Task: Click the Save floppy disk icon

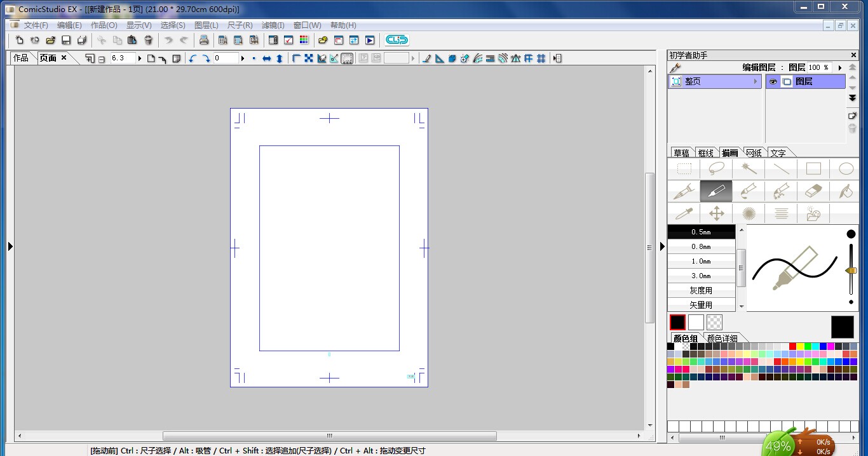Action: point(66,40)
